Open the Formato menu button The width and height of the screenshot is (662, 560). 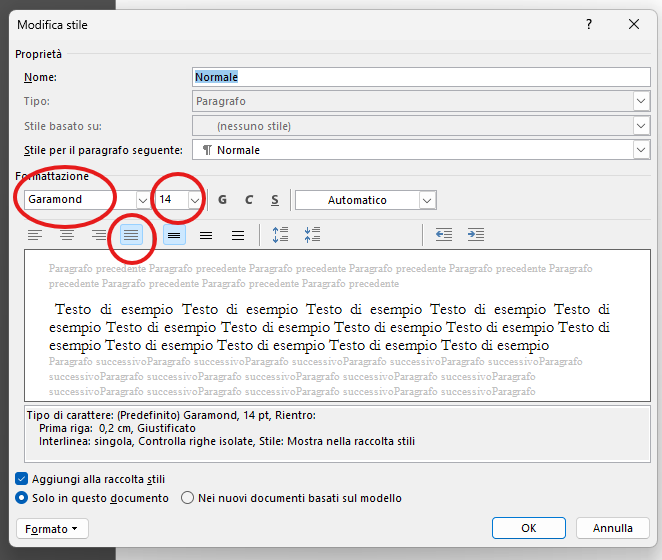53,528
